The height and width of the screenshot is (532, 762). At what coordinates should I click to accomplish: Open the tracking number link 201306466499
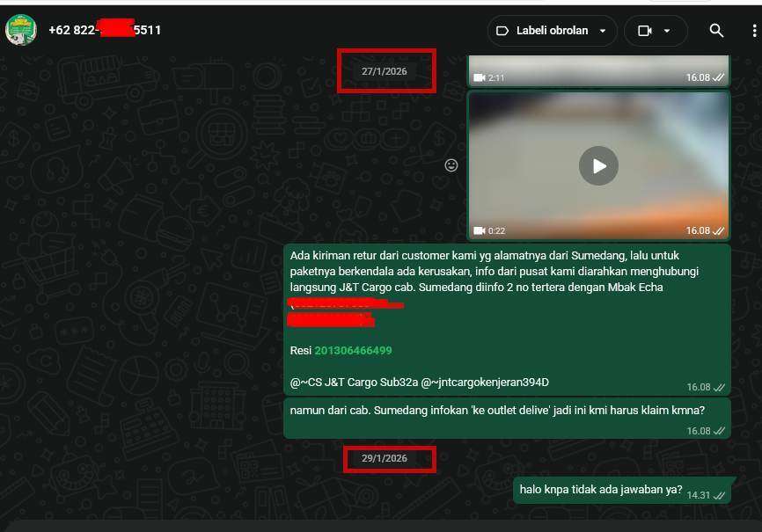(x=353, y=350)
